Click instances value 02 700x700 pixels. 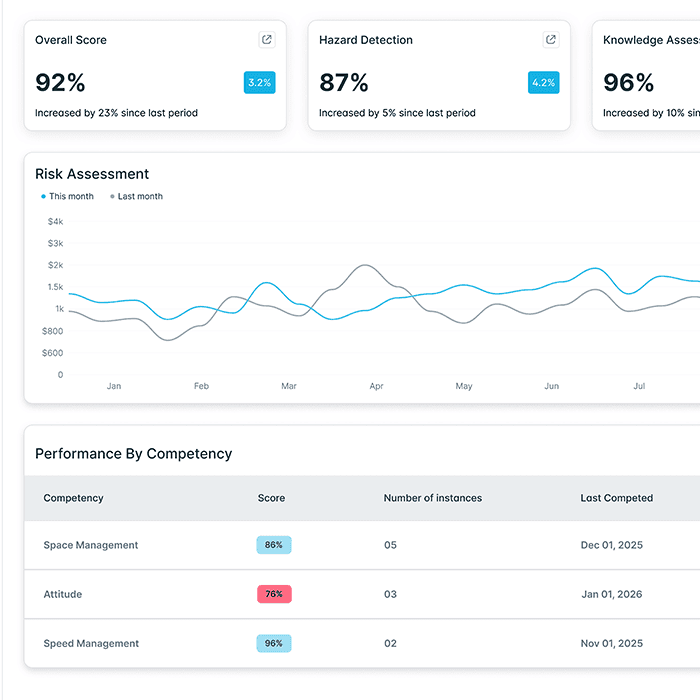coord(391,643)
